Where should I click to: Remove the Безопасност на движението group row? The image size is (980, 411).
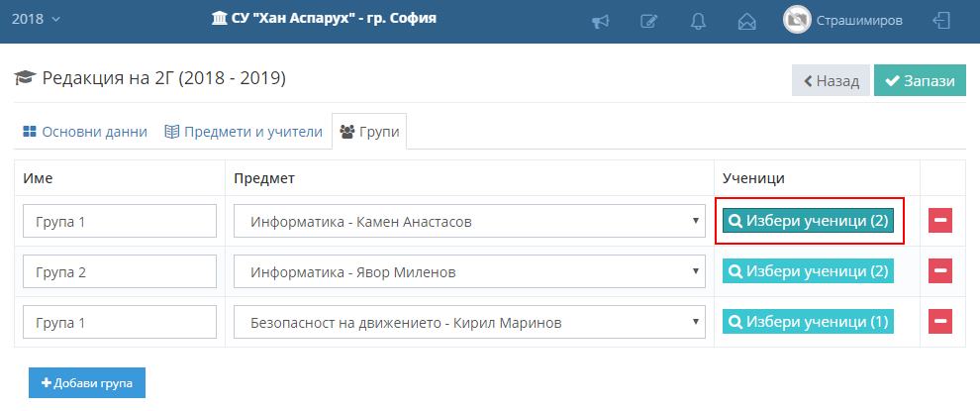pyautogui.click(x=939, y=321)
